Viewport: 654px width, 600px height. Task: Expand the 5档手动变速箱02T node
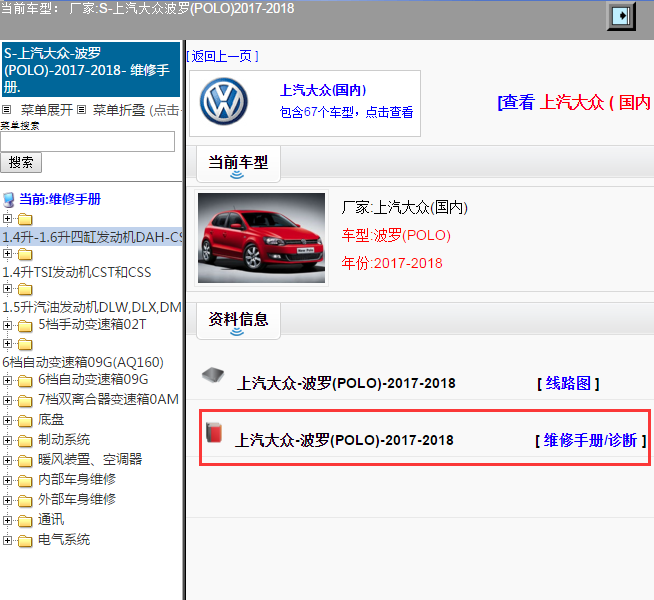coord(7,325)
